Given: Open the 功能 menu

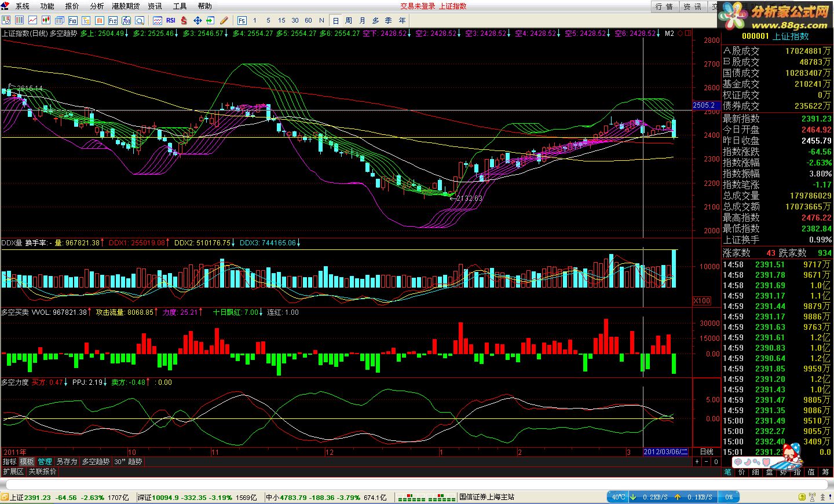Looking at the screenshot, I should (47, 6).
